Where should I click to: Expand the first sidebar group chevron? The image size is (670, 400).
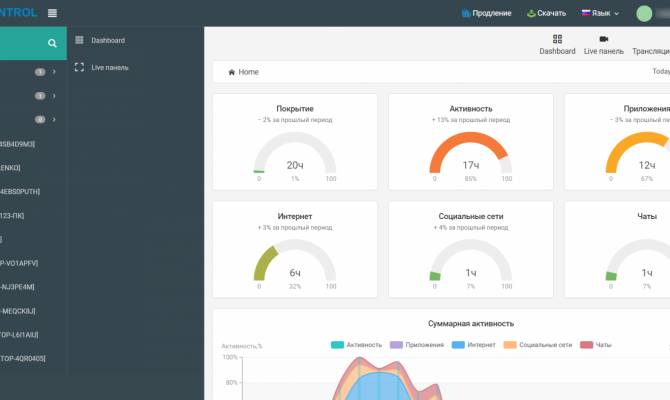[x=54, y=72]
